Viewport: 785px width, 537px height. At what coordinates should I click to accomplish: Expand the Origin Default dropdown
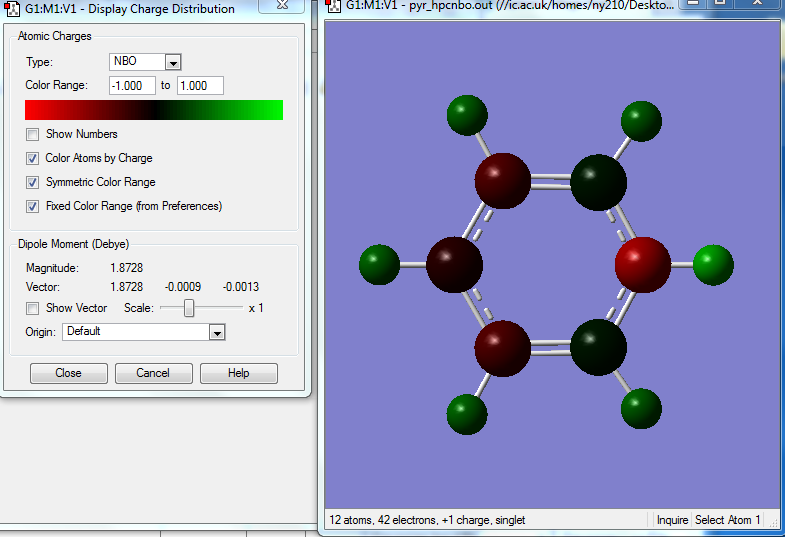[216, 332]
